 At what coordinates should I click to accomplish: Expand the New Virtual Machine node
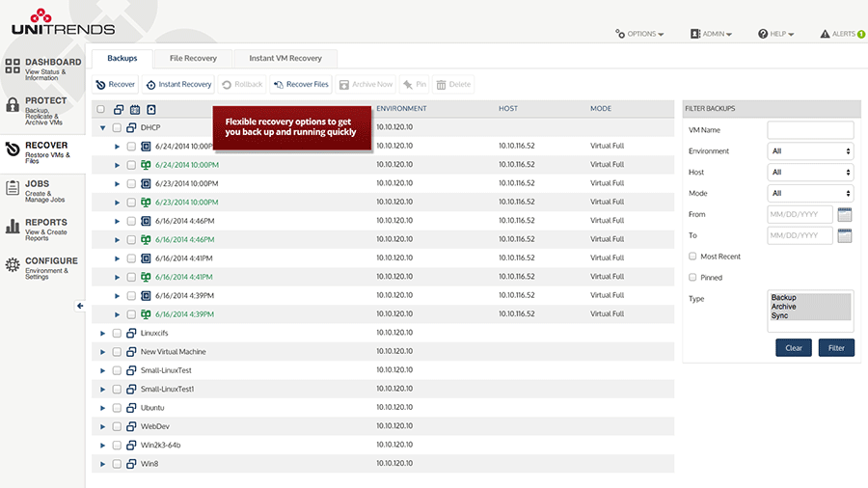[x=102, y=352]
